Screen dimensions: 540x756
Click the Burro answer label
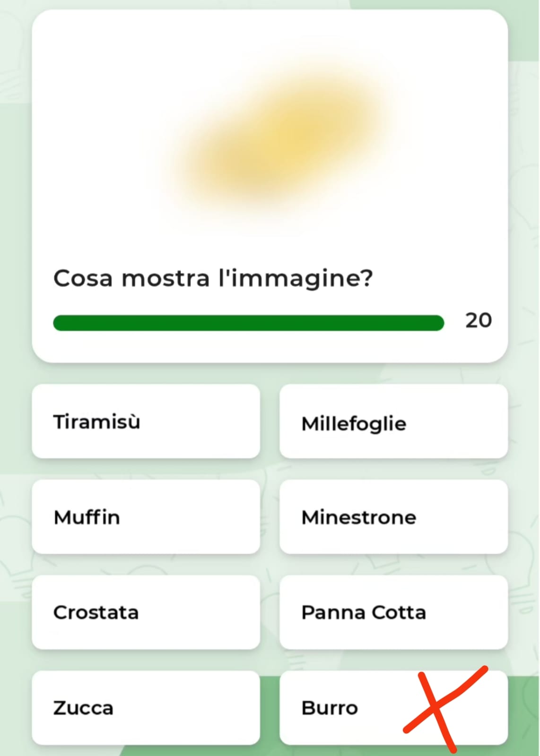330,708
